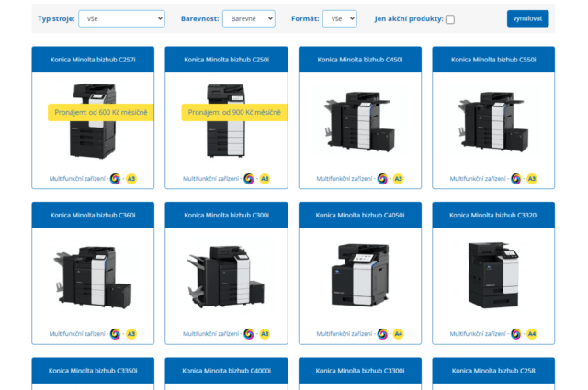
Task: Click the A3 format badge on C257i card
Action: click(x=131, y=179)
